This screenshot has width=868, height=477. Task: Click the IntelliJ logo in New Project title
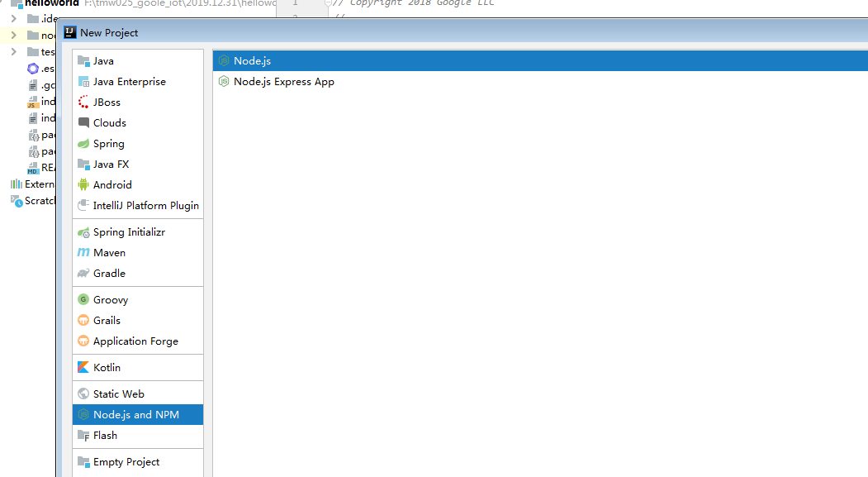pos(69,32)
